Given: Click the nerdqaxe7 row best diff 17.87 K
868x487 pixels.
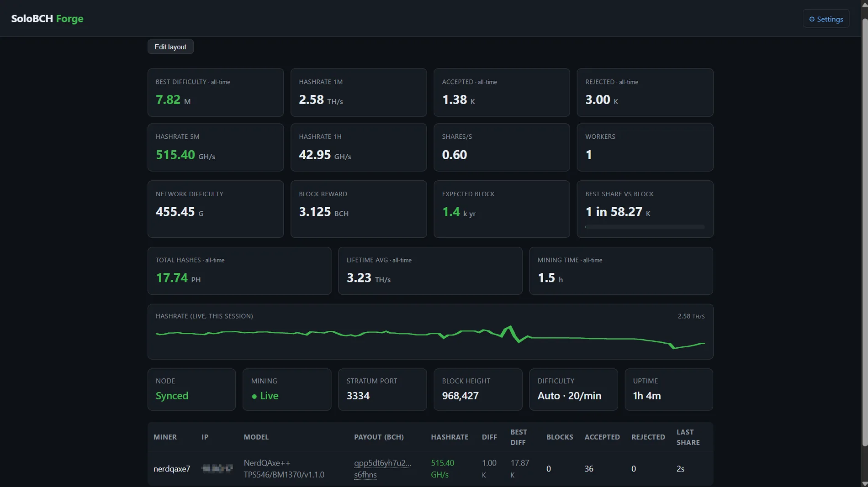Looking at the screenshot, I should (520, 469).
